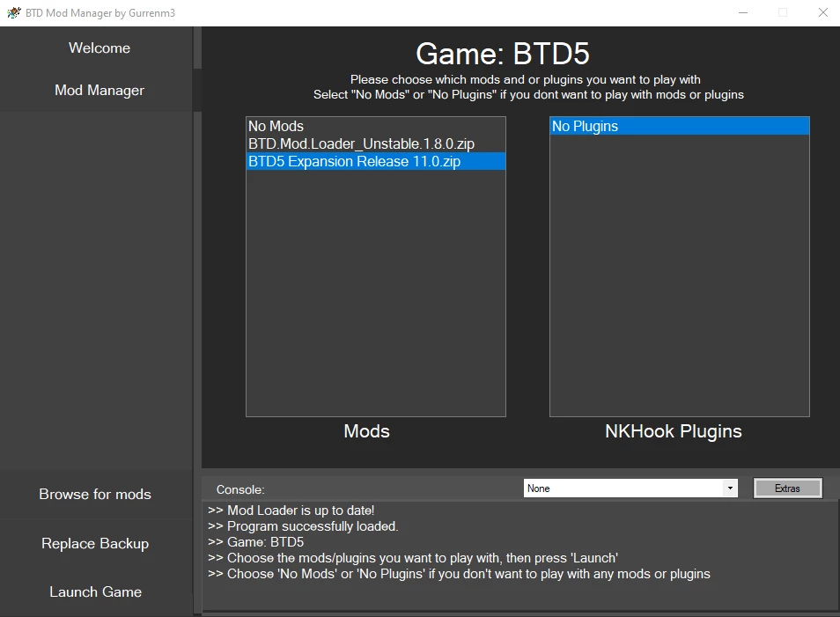
Task: Launch the game with Launch Game
Action: 95,591
